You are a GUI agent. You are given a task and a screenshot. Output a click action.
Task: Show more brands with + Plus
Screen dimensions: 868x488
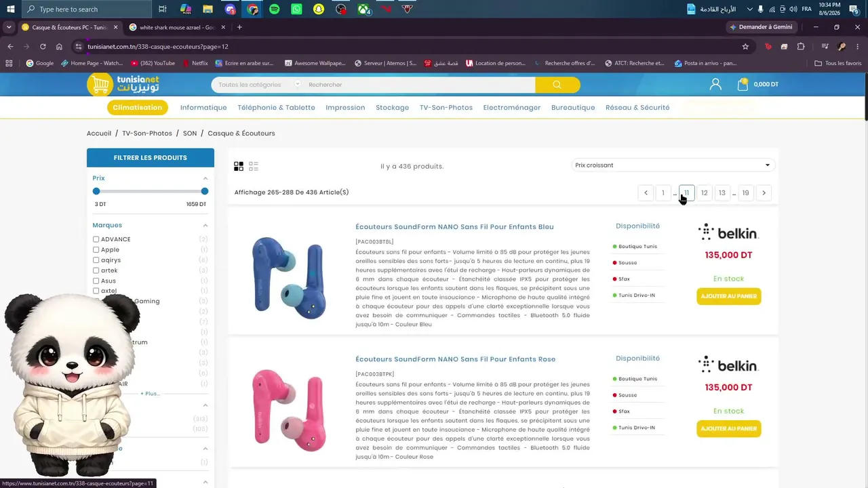pos(150,393)
